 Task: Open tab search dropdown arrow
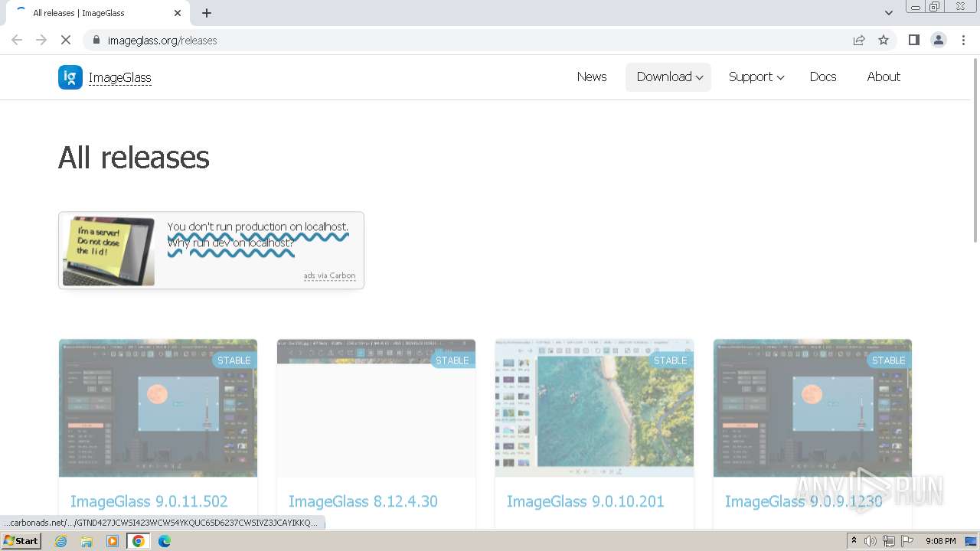[888, 13]
